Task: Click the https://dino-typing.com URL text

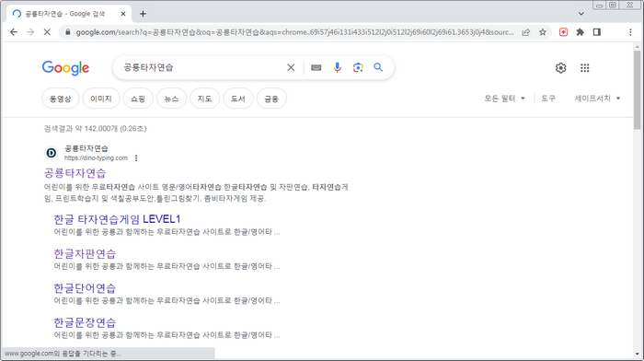Action: (x=96, y=157)
